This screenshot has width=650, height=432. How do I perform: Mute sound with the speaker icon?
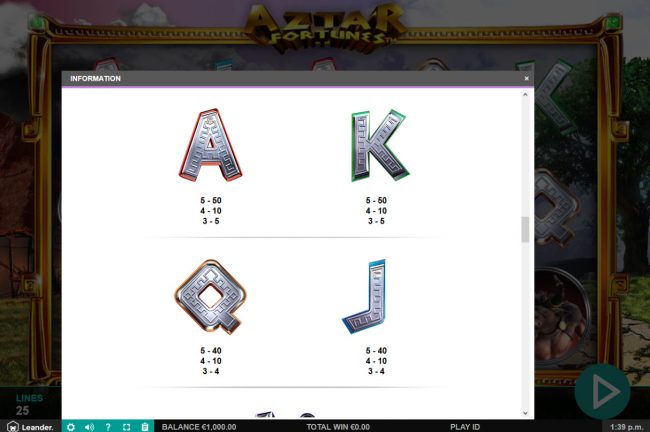click(x=89, y=427)
